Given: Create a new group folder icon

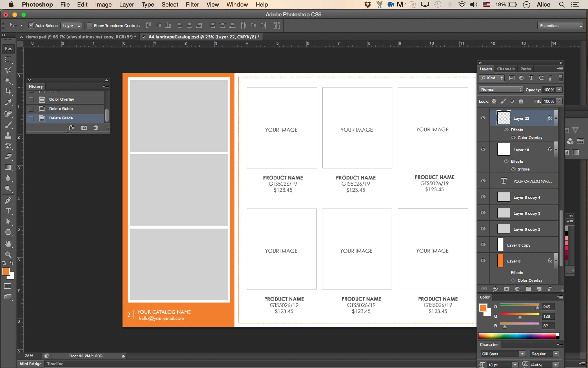Looking at the screenshot, I should tap(528, 289).
